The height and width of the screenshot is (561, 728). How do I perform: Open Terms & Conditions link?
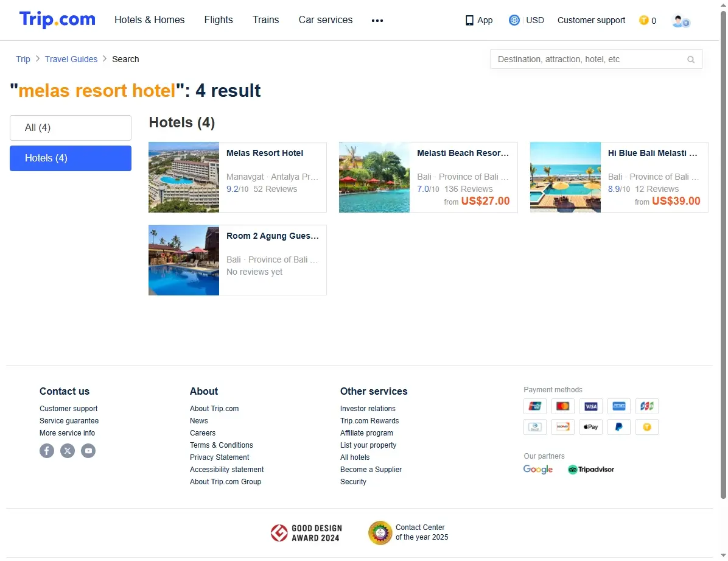tap(221, 445)
